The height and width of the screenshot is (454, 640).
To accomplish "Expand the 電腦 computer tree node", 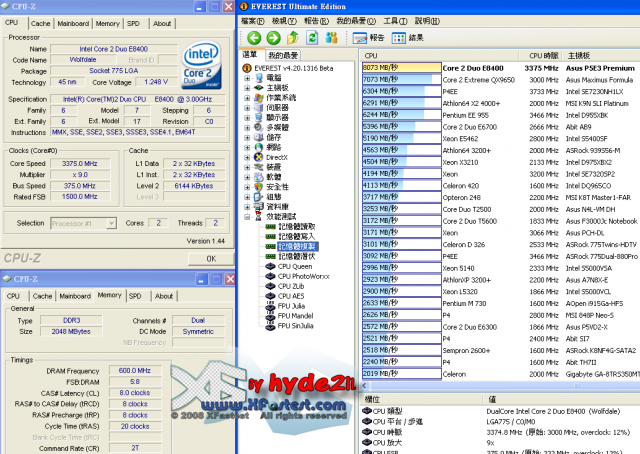I will point(247,78).
